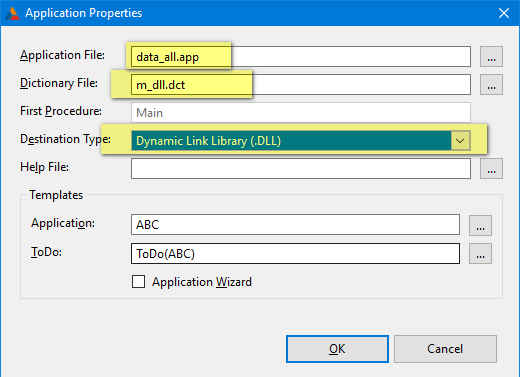The height and width of the screenshot is (377, 520).
Task: Click the Dictionary File label
Action: [x=59, y=83]
